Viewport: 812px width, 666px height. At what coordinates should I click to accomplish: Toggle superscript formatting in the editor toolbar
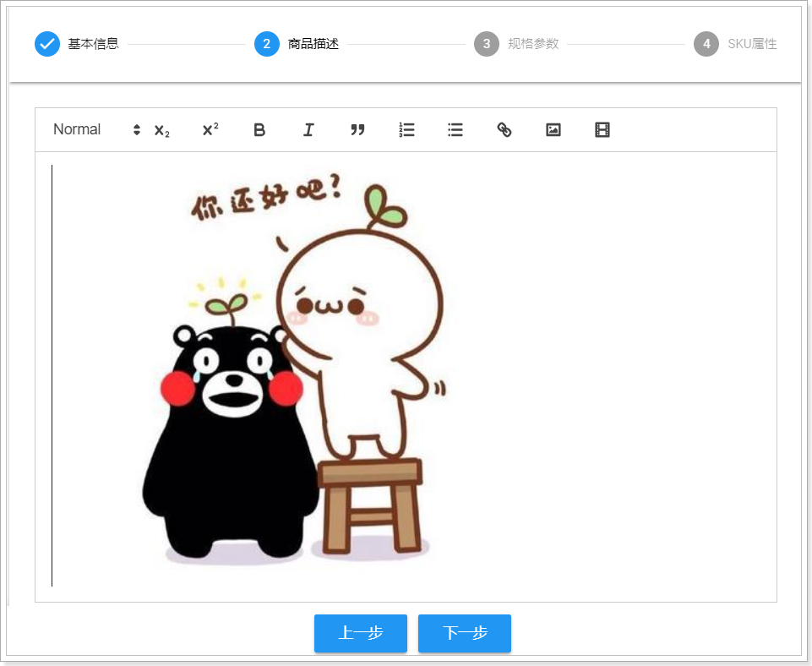coord(210,130)
